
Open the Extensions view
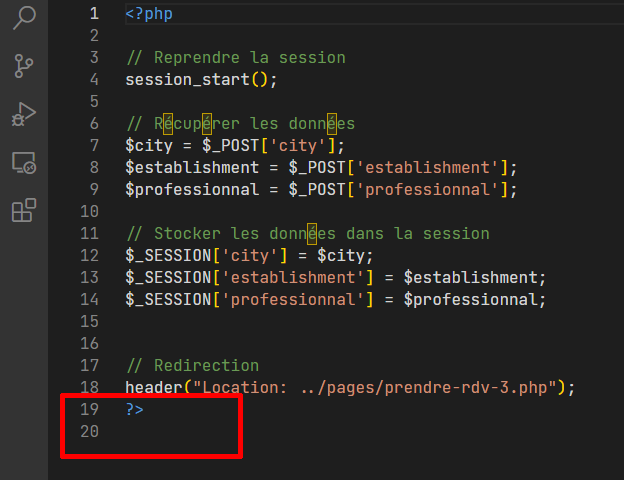24,210
